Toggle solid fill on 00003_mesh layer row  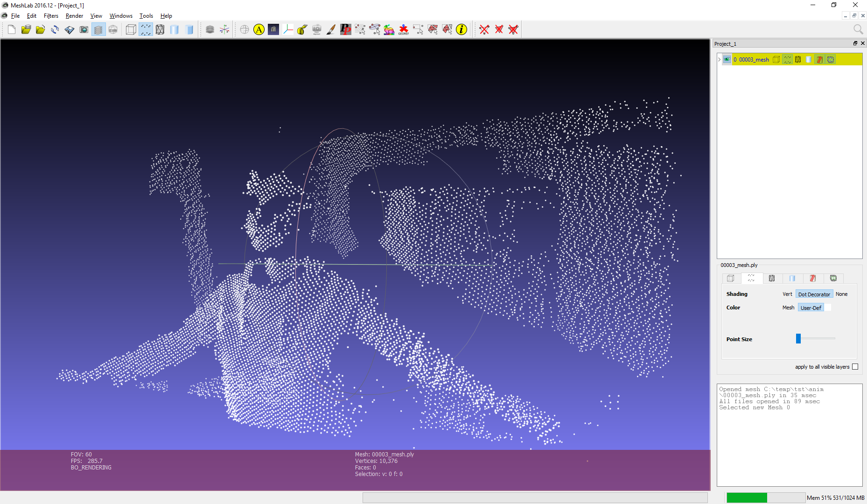pyautogui.click(x=809, y=60)
